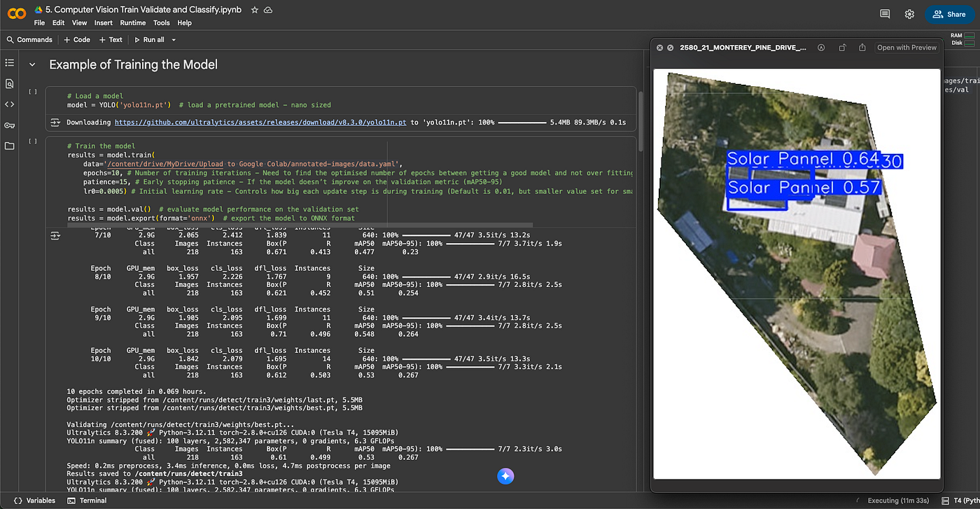Open Find and replace sidebar icon
980x509 pixels.
(9, 83)
